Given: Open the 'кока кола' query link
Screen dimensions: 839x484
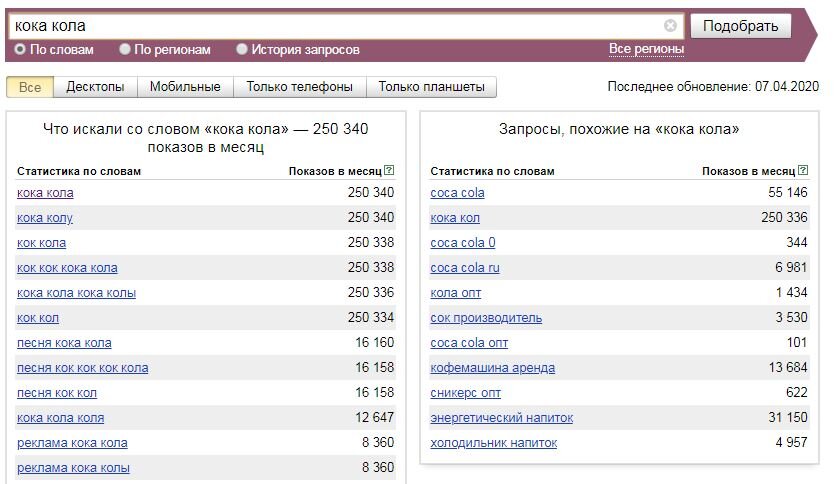Looking at the screenshot, I should (x=45, y=193).
